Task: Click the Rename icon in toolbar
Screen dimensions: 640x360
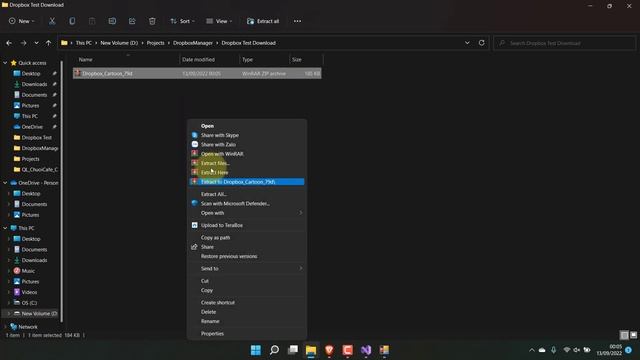Action: click(112, 21)
